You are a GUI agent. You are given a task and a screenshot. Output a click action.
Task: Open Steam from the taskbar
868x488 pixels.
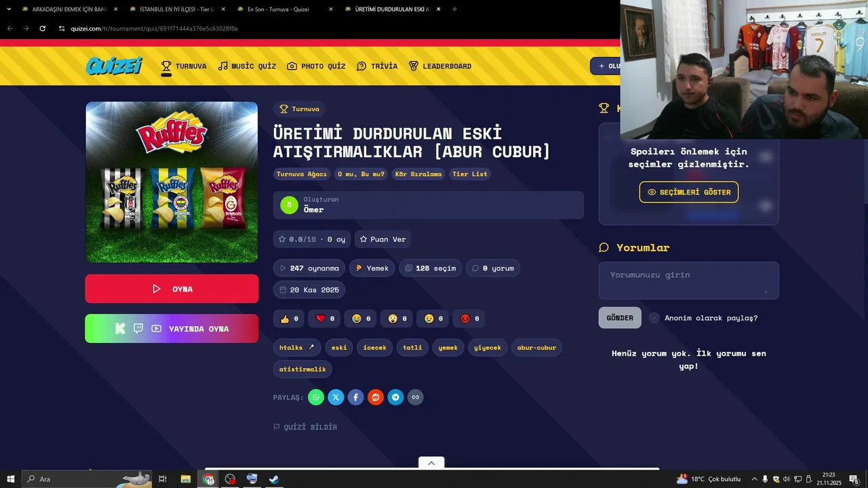tap(274, 479)
